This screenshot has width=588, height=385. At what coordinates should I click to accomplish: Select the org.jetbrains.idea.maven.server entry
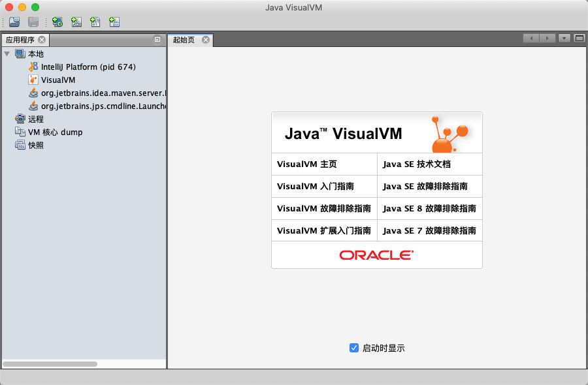[x=103, y=93]
